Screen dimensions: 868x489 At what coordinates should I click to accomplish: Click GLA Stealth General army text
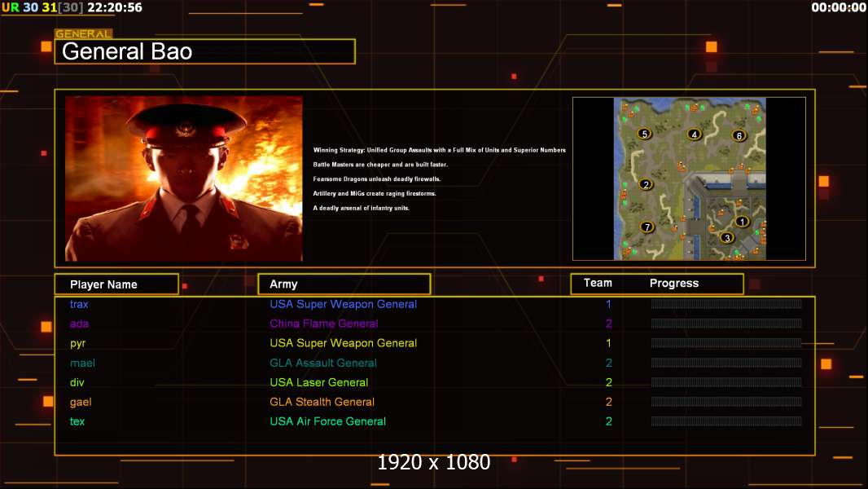coord(322,402)
